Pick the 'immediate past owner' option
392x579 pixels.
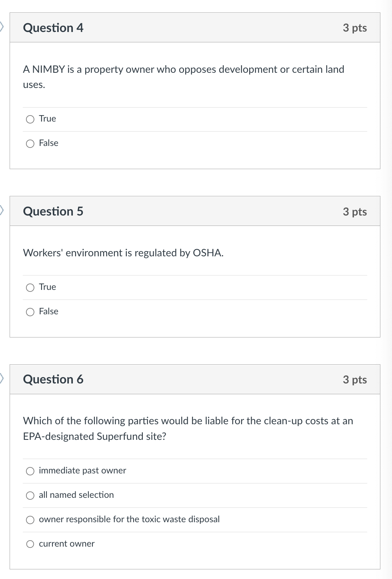tap(30, 471)
